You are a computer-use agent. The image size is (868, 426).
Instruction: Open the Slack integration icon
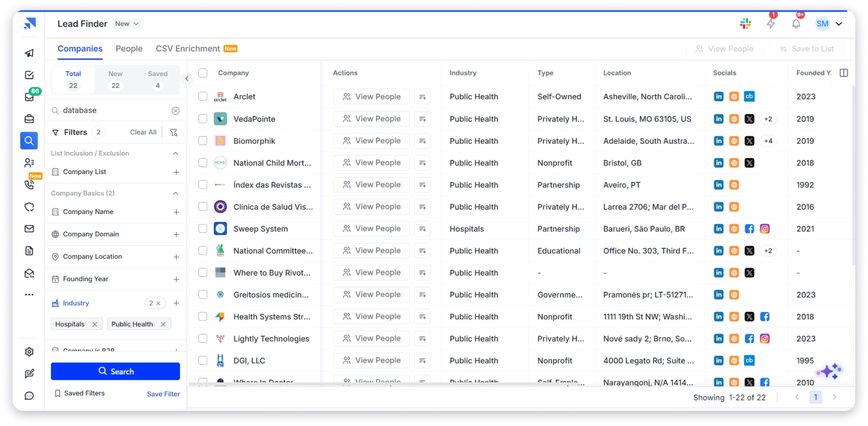click(745, 24)
